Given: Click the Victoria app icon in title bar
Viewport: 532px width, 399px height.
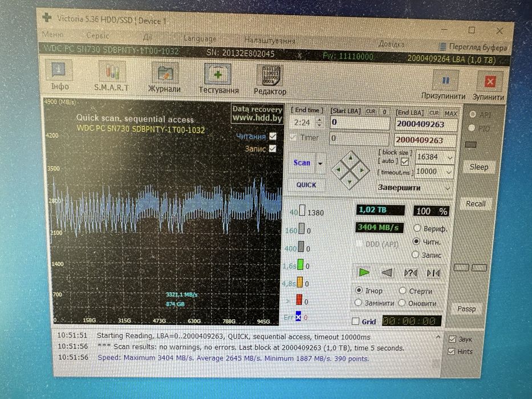Looking at the screenshot, I should tap(47, 18).
